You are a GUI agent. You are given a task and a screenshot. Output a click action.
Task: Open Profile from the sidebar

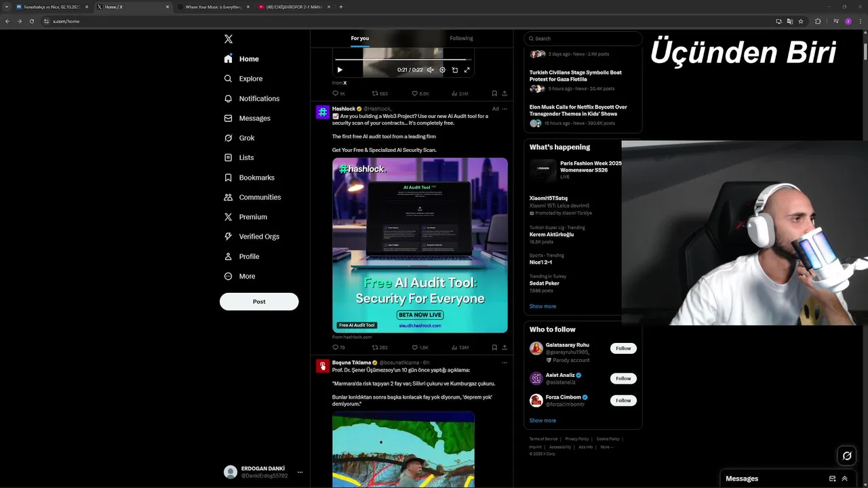241,256
